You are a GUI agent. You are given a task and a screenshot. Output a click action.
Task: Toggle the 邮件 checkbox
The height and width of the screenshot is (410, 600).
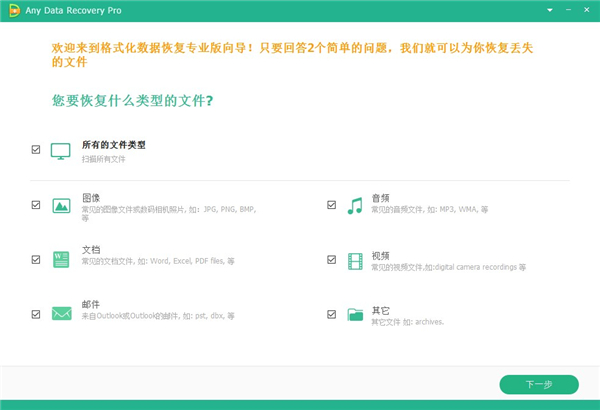click(36, 314)
